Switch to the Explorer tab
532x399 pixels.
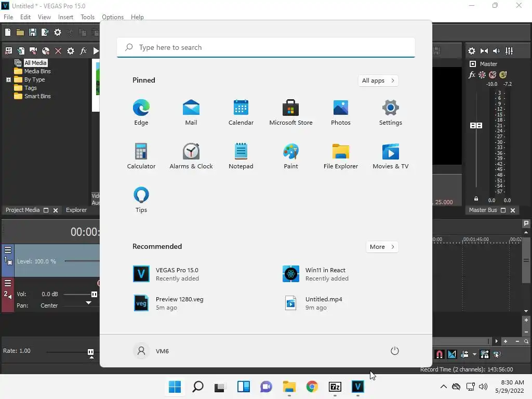(x=76, y=210)
